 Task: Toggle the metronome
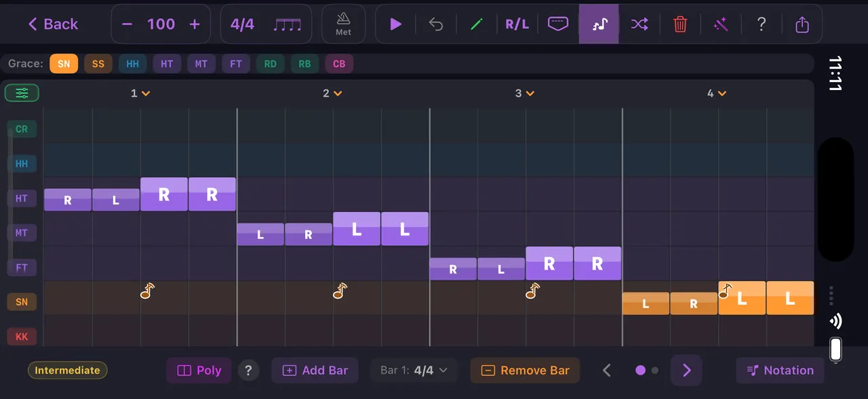tap(343, 24)
